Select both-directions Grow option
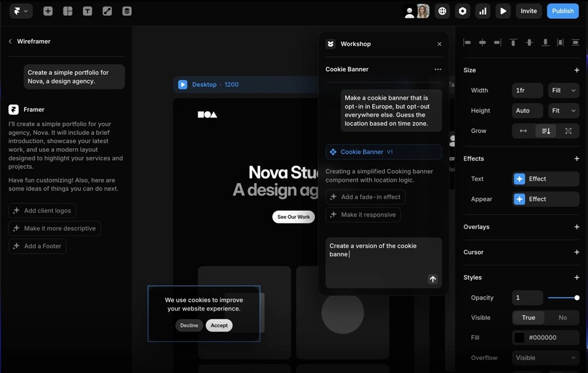This screenshot has height=373, width=588. (569, 131)
